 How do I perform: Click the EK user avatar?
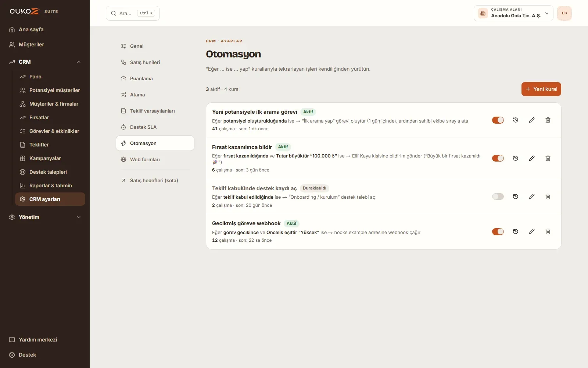point(564,13)
